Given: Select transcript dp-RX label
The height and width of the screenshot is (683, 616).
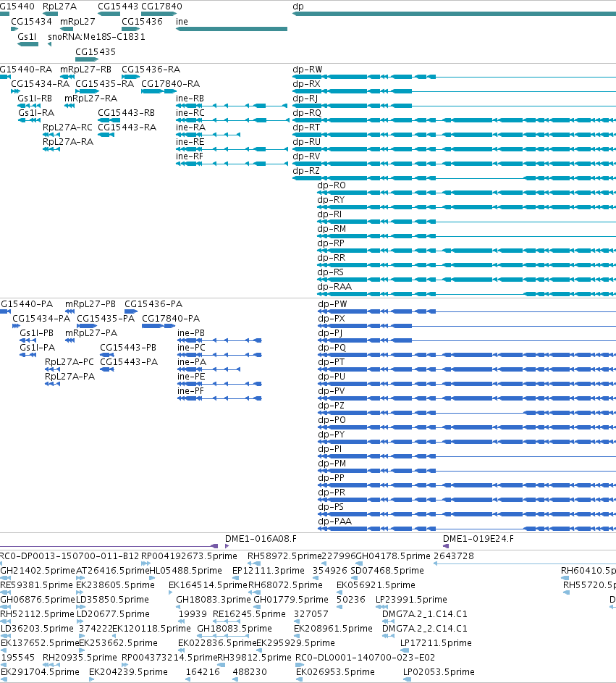Looking at the screenshot, I should tap(306, 84).
